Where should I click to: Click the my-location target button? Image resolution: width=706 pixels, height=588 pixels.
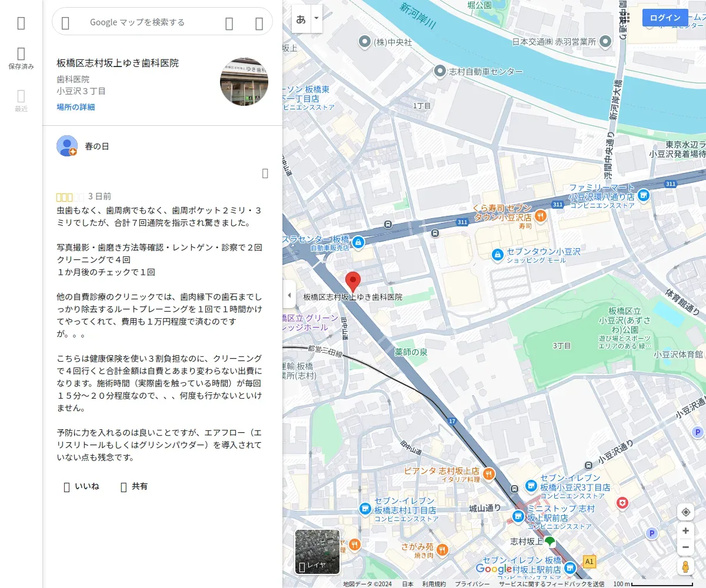685,512
